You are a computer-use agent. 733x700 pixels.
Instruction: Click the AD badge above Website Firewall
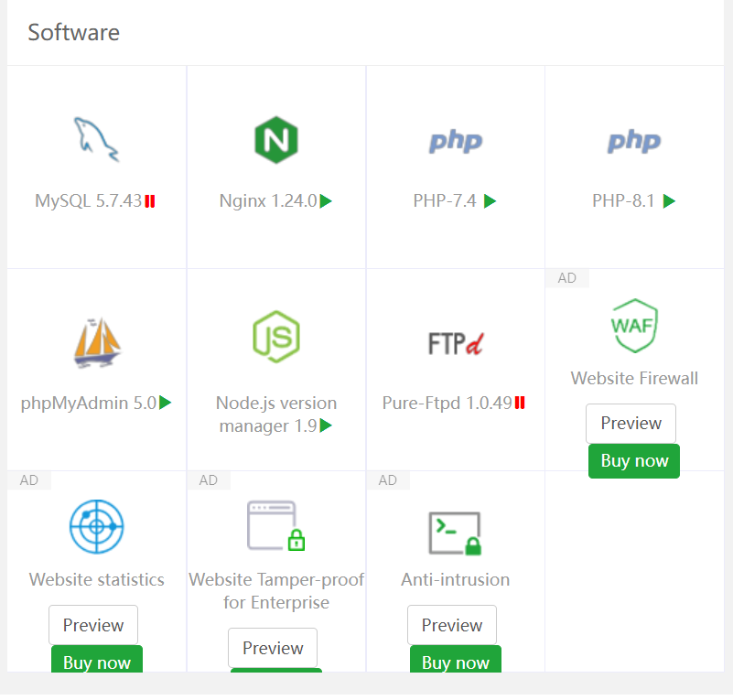tap(567, 278)
